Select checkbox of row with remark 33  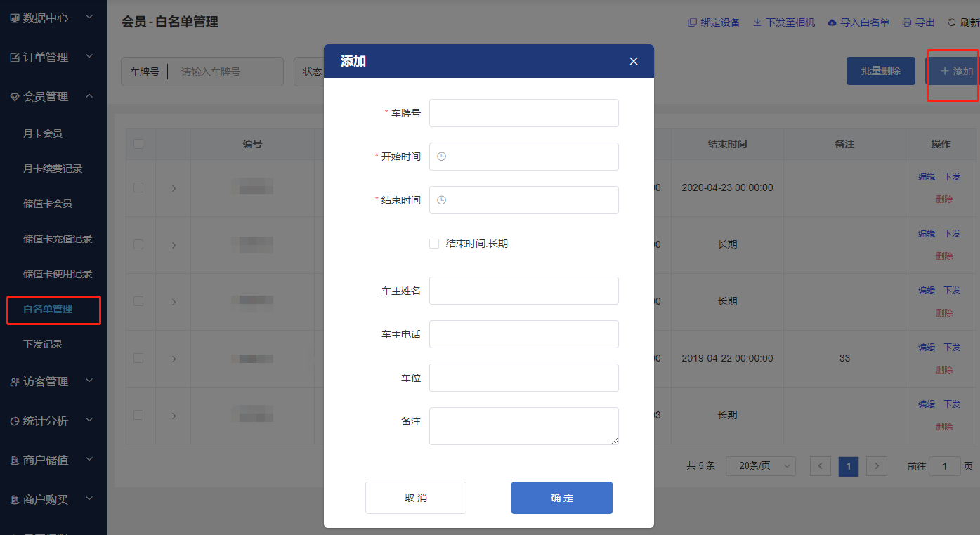pos(138,358)
